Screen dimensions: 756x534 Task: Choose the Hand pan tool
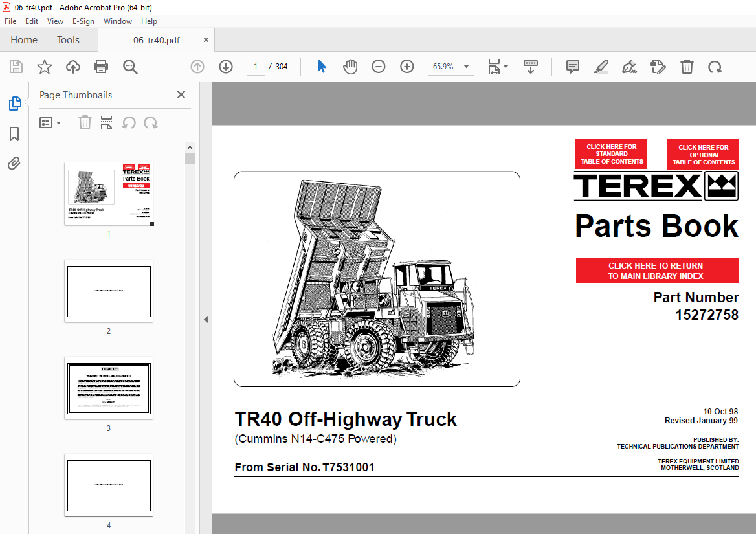click(350, 67)
